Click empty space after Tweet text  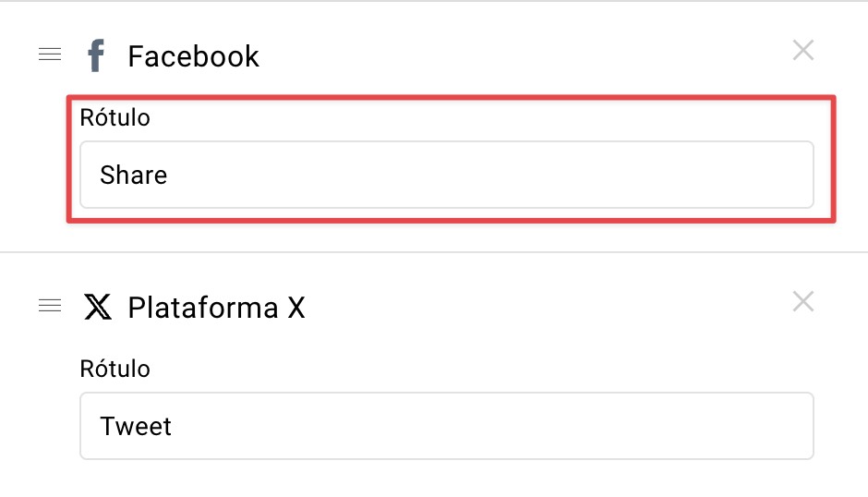490,426
